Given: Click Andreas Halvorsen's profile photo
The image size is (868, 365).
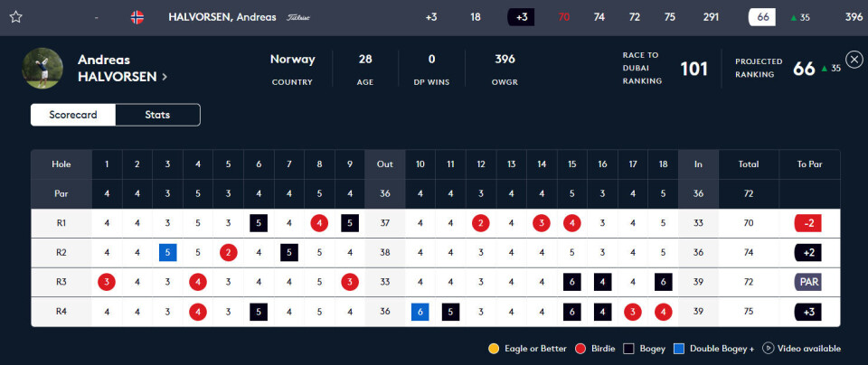Looking at the screenshot, I should pyautogui.click(x=42, y=69).
